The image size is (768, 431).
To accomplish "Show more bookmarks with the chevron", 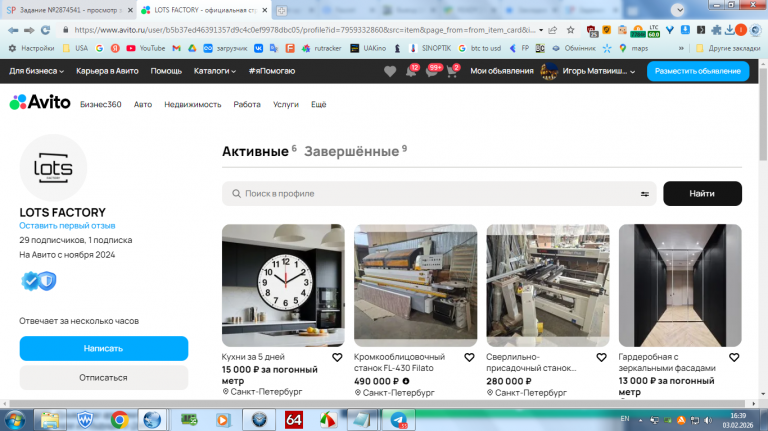I will [x=681, y=48].
